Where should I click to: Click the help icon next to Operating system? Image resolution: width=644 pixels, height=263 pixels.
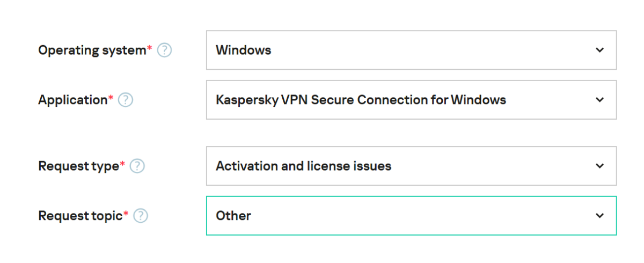pos(165,50)
